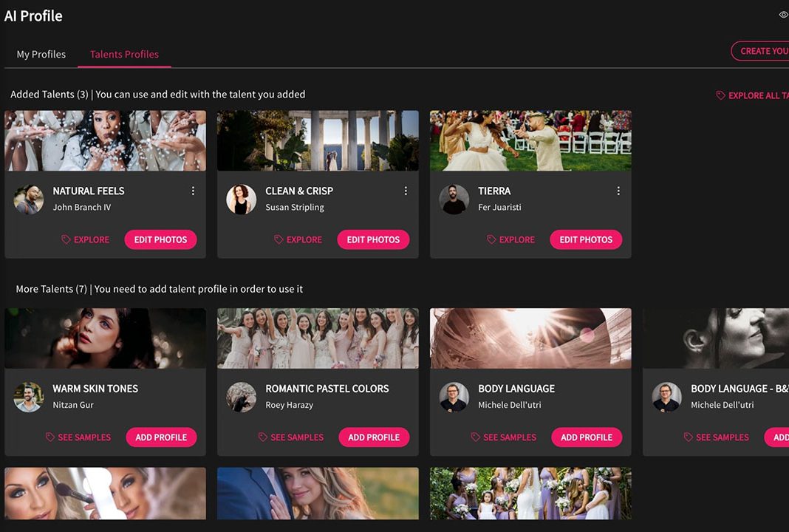Open options menu for Tierra card
Screen dimensions: 789x532
pos(618,191)
